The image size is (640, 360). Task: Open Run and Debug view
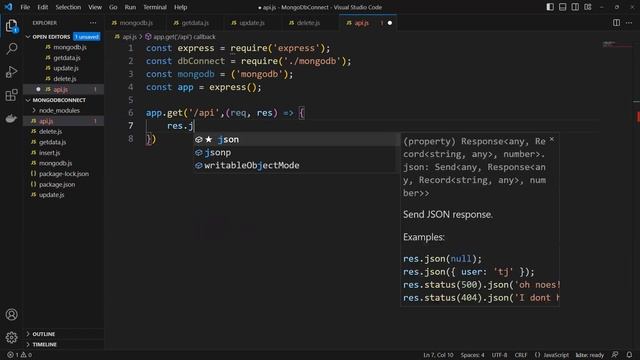tap(11, 72)
